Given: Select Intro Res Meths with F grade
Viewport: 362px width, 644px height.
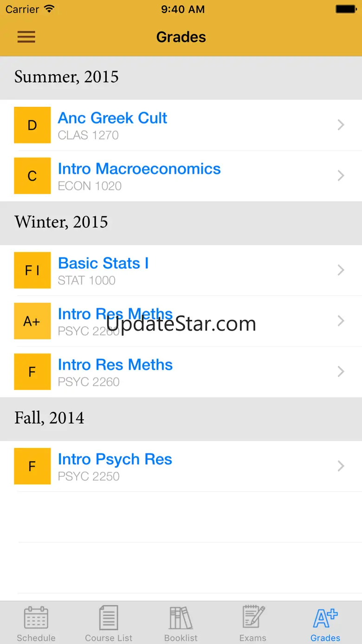Looking at the screenshot, I should click(x=181, y=371).
